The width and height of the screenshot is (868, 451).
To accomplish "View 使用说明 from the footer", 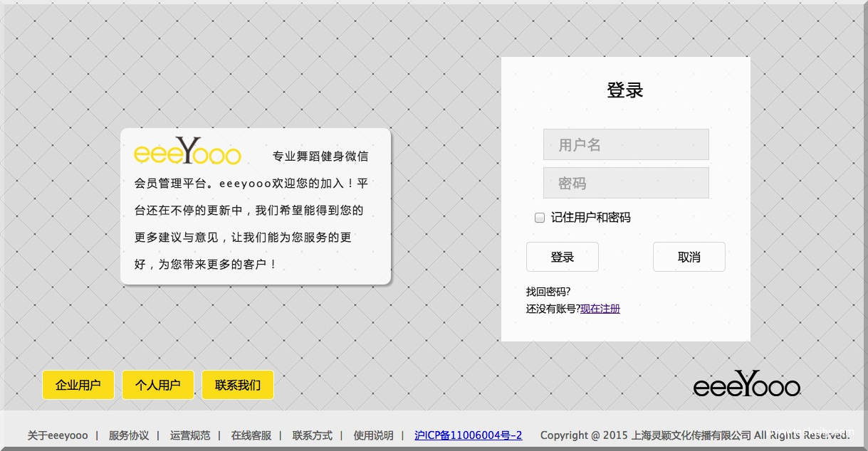I will point(374,435).
